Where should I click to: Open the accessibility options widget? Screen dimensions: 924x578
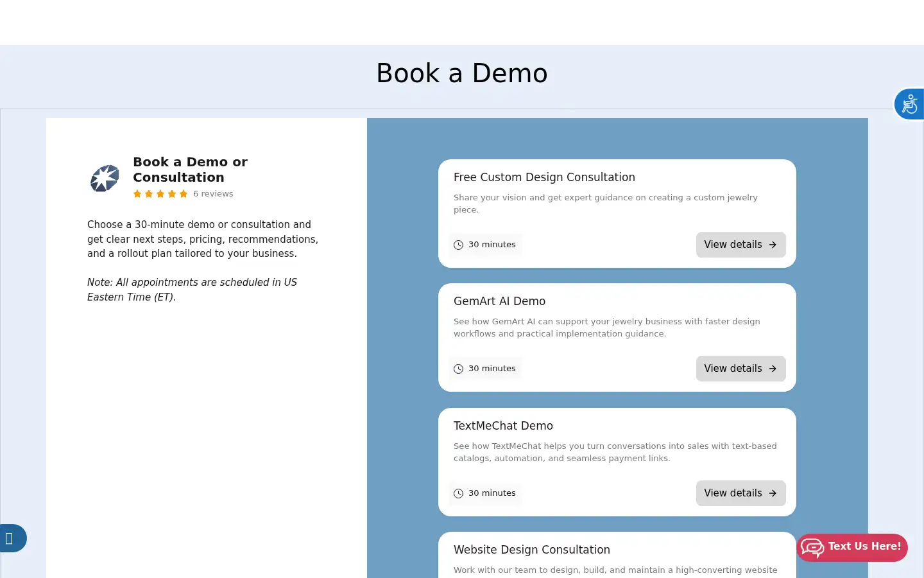910,104
